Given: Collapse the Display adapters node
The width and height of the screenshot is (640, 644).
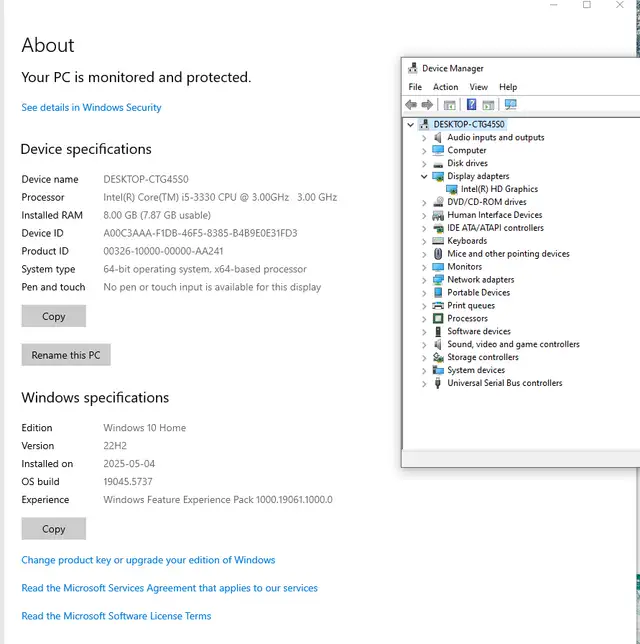Looking at the screenshot, I should (424, 176).
